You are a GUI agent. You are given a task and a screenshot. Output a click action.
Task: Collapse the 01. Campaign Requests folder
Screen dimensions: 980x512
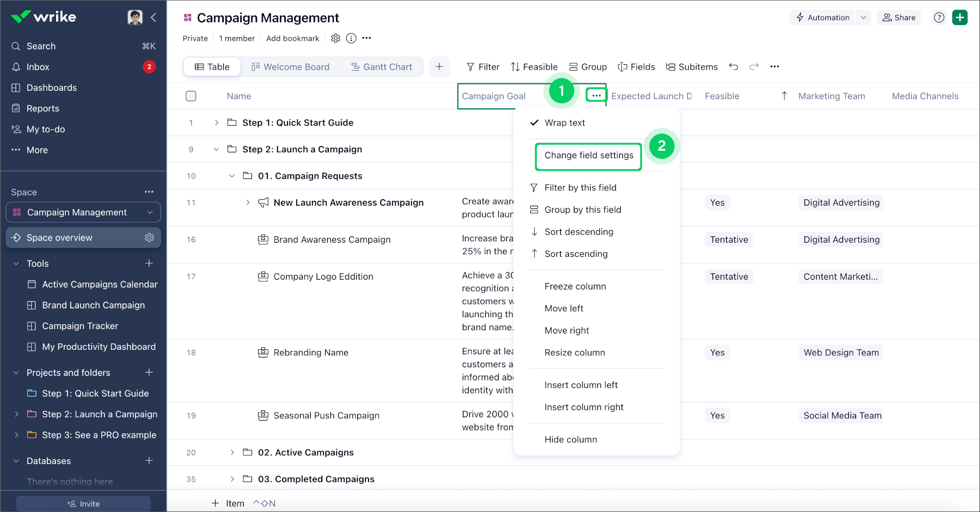click(232, 176)
